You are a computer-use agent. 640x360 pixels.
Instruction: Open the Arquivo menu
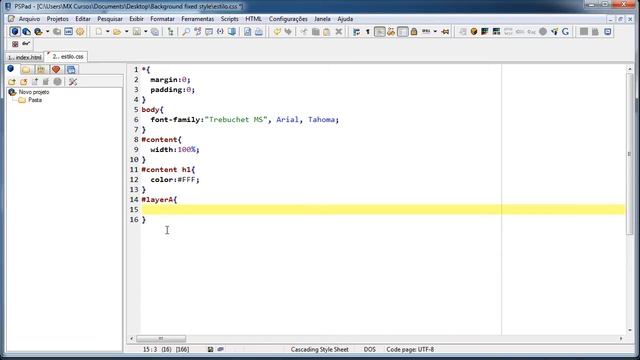coord(29,19)
